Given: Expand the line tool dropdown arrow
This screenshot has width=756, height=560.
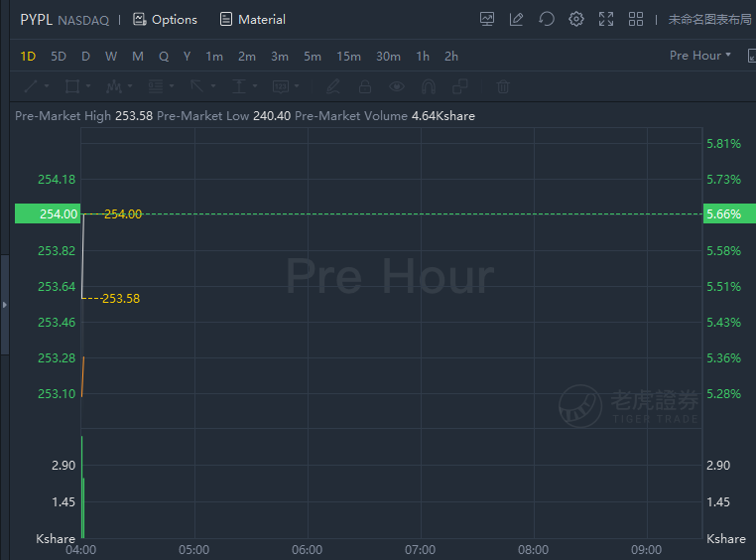Looking at the screenshot, I should tap(47, 86).
